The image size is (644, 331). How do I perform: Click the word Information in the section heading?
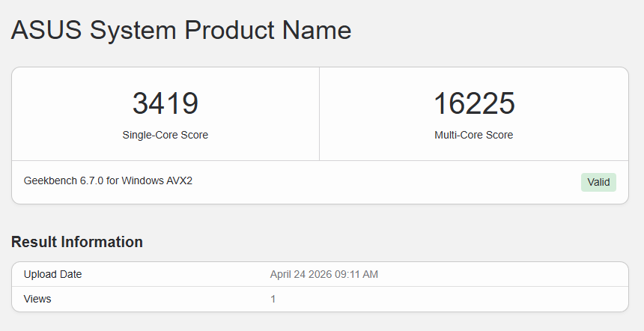pos(102,242)
